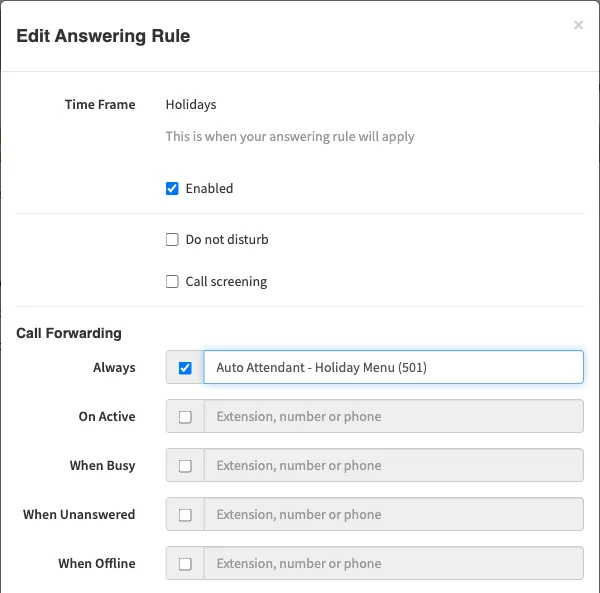Viewport: 600px width, 593px height.
Task: Click 'This is when your answering rule will apply' text
Action: (x=290, y=137)
